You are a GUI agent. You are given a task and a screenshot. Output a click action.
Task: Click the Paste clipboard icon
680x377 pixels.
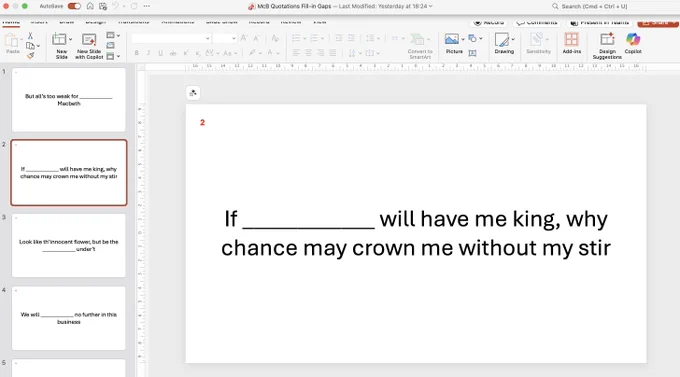(12, 41)
